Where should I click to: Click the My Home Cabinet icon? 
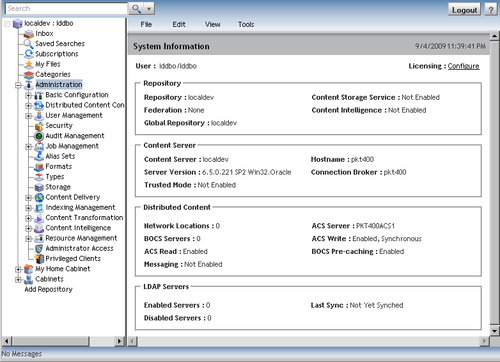(x=29, y=269)
